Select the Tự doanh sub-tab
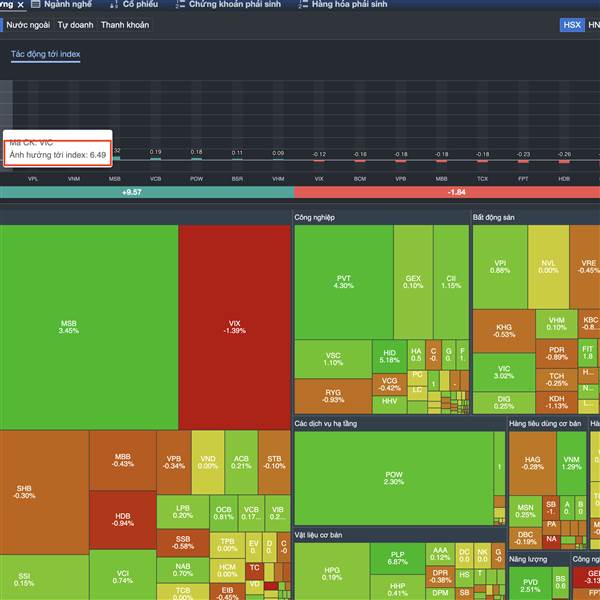This screenshot has width=600, height=600. tap(75, 25)
